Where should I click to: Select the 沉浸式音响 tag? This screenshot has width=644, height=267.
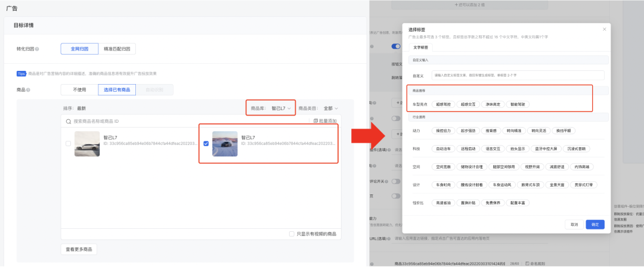[x=576, y=149]
